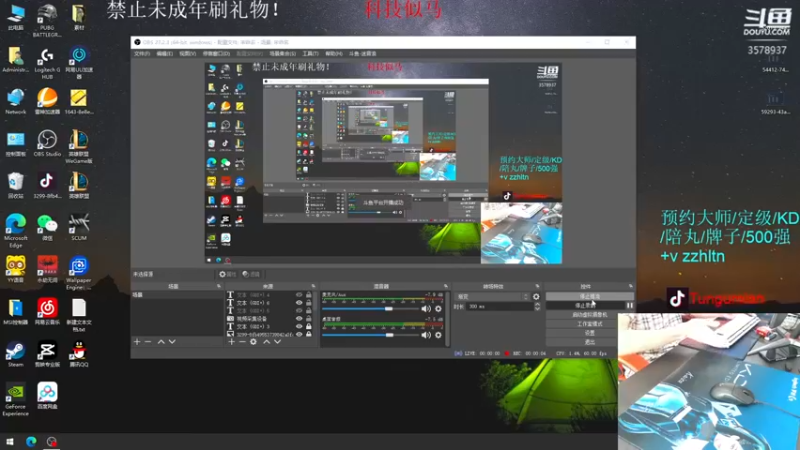
Task: Add a new scene with plus button
Action: [137, 342]
